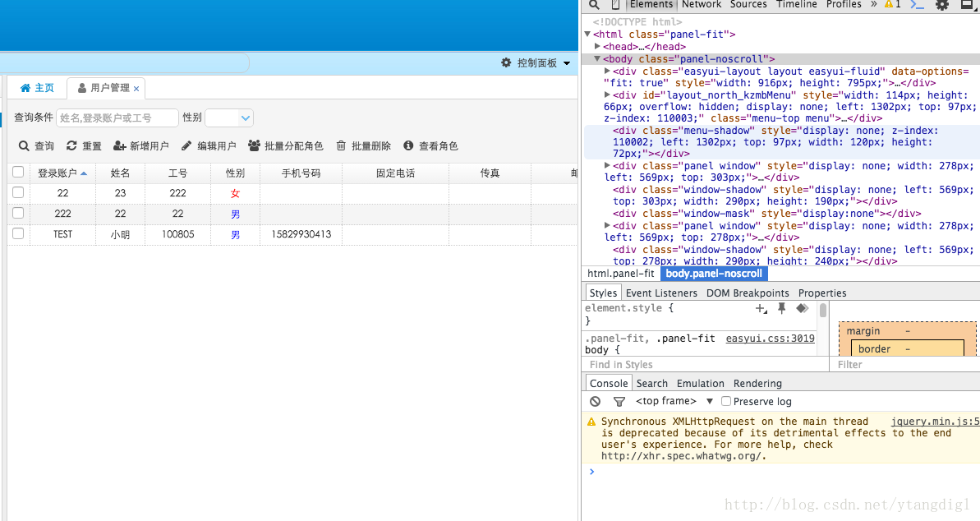Click the 姓名 column header
Screen dimensions: 980x521
tap(120, 173)
